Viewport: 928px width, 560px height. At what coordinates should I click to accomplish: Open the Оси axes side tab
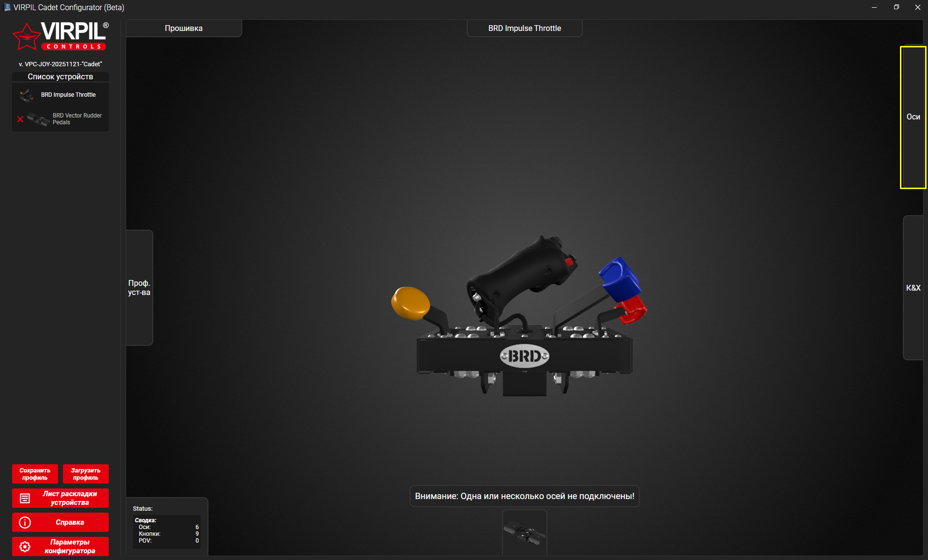pos(913,117)
